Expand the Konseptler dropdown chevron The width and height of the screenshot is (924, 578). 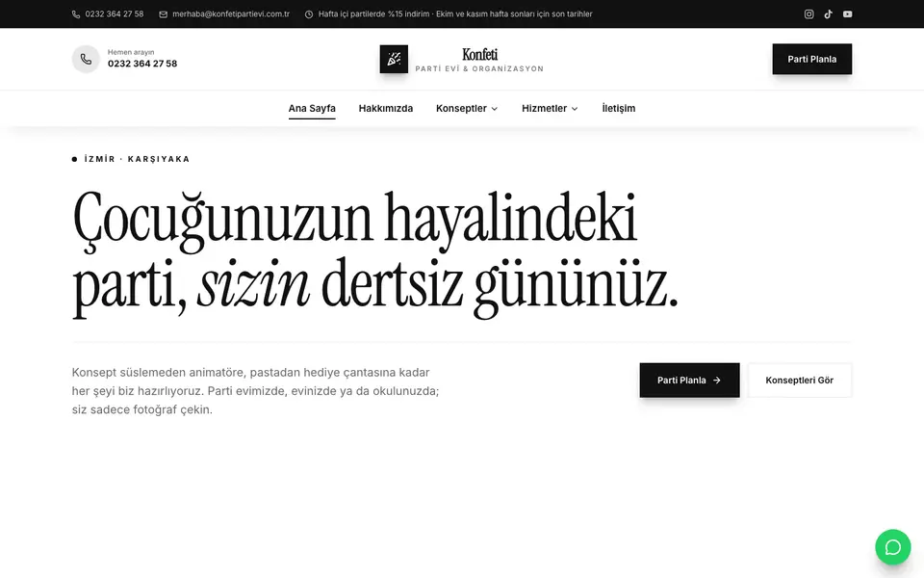(x=495, y=109)
